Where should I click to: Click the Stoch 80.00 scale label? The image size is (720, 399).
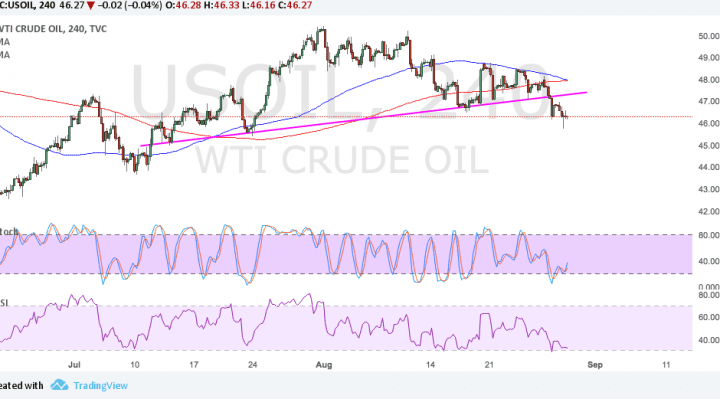[709, 235]
